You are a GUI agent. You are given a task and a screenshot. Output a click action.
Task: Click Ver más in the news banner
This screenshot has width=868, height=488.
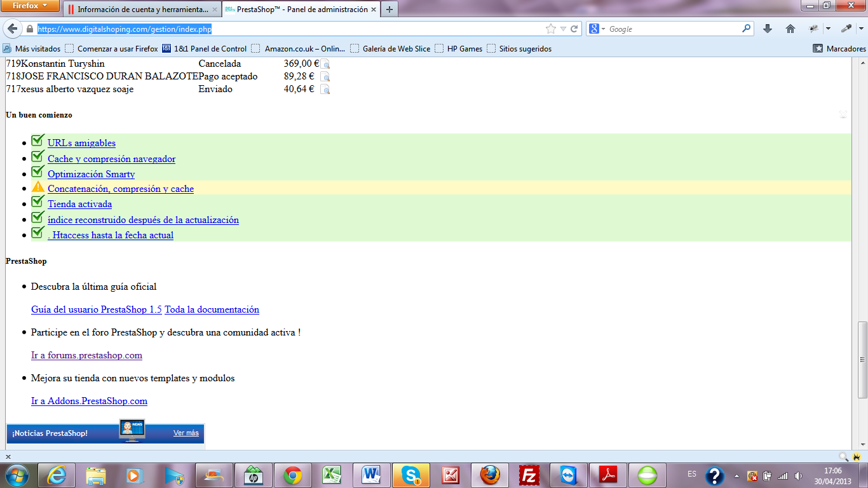click(186, 433)
